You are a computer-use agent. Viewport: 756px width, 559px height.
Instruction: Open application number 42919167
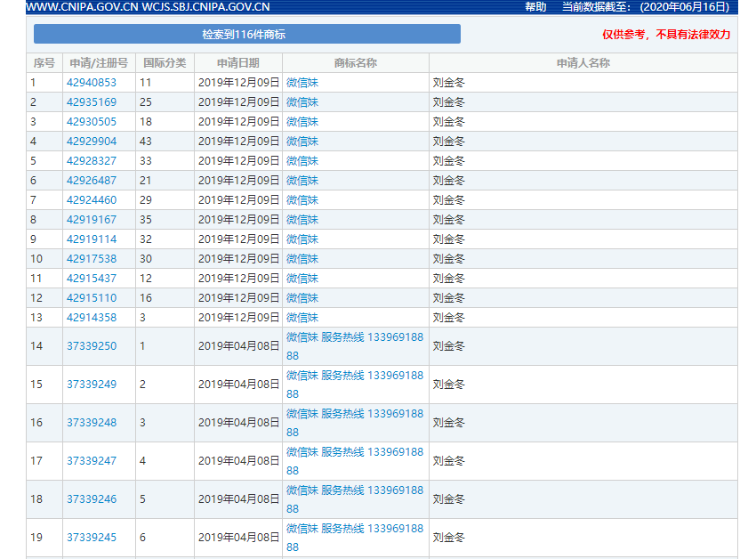92,220
